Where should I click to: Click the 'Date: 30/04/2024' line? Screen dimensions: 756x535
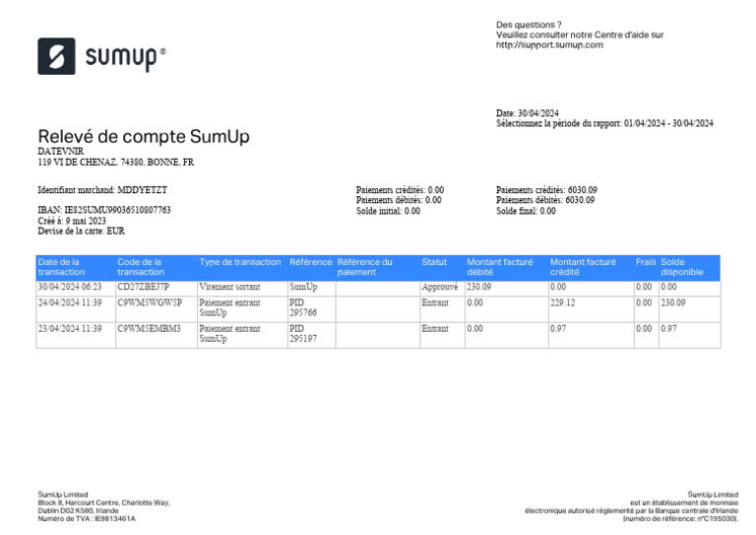pos(528,113)
